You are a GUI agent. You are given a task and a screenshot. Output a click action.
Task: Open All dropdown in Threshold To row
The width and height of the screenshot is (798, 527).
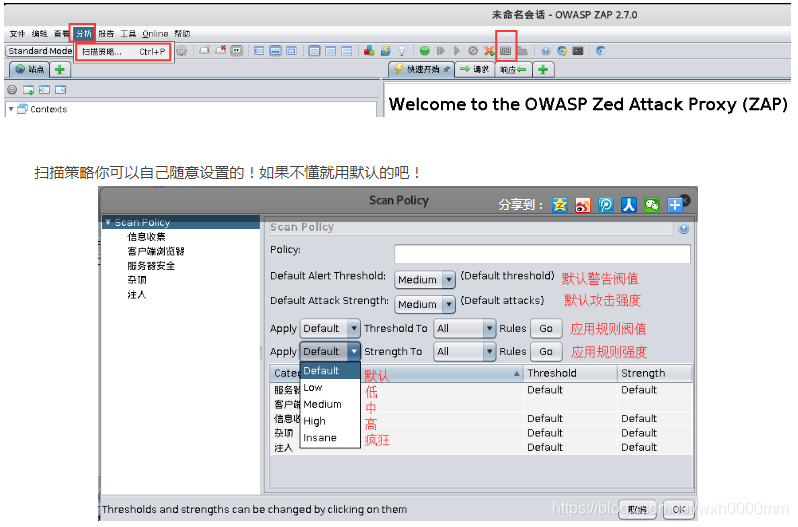pyautogui.click(x=464, y=329)
